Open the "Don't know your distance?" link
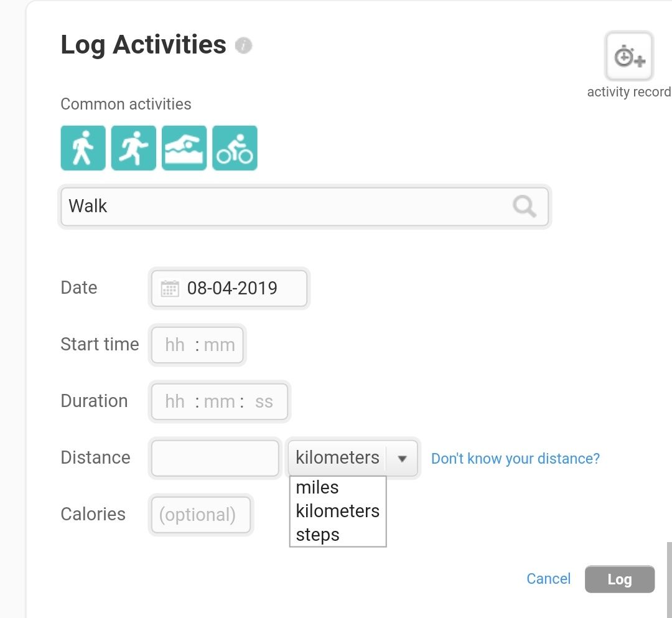The image size is (672, 618). 515,459
